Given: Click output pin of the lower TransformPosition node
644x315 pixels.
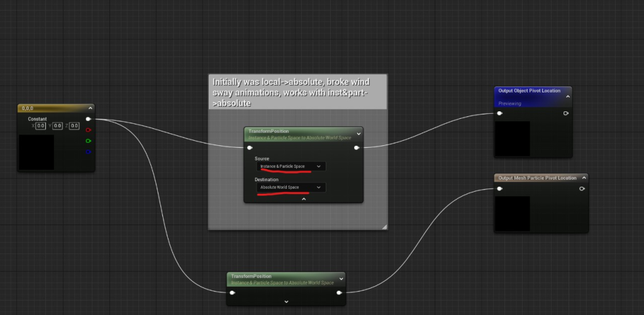Looking at the screenshot, I should (339, 292).
